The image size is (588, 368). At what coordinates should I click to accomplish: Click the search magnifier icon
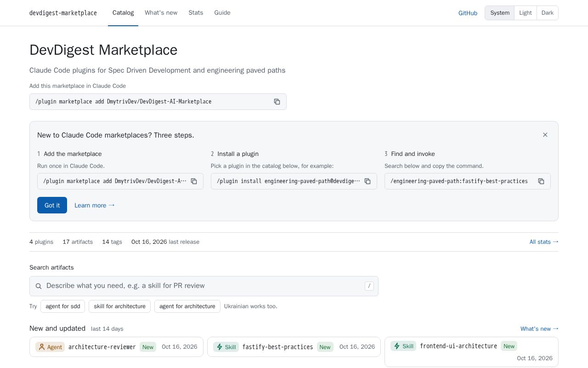(39, 286)
